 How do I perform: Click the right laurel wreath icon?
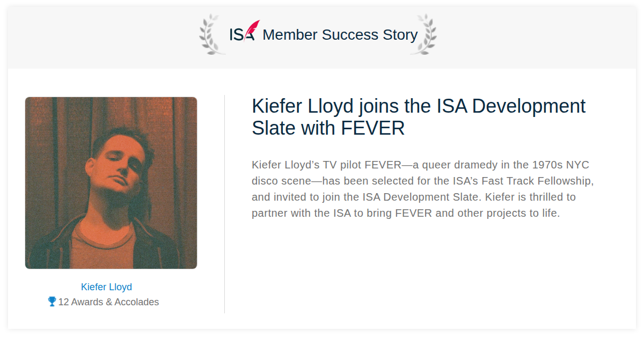coord(423,34)
